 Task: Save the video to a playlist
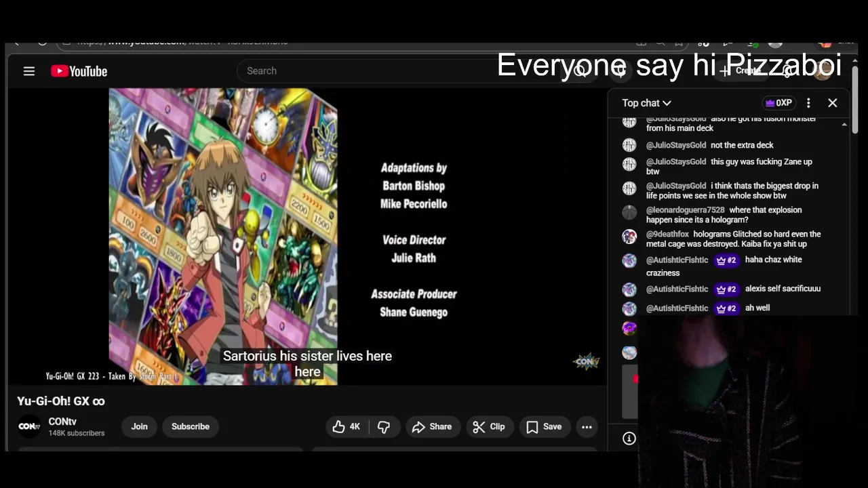545,426
